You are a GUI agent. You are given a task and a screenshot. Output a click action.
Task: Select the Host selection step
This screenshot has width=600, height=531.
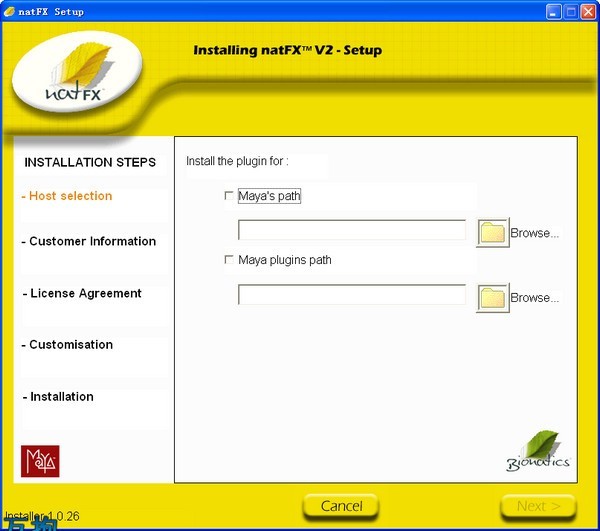67,196
